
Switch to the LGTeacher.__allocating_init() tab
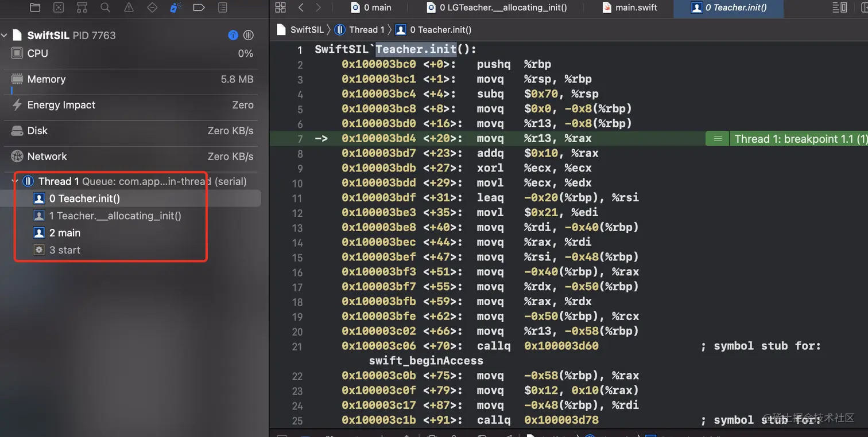(497, 7)
